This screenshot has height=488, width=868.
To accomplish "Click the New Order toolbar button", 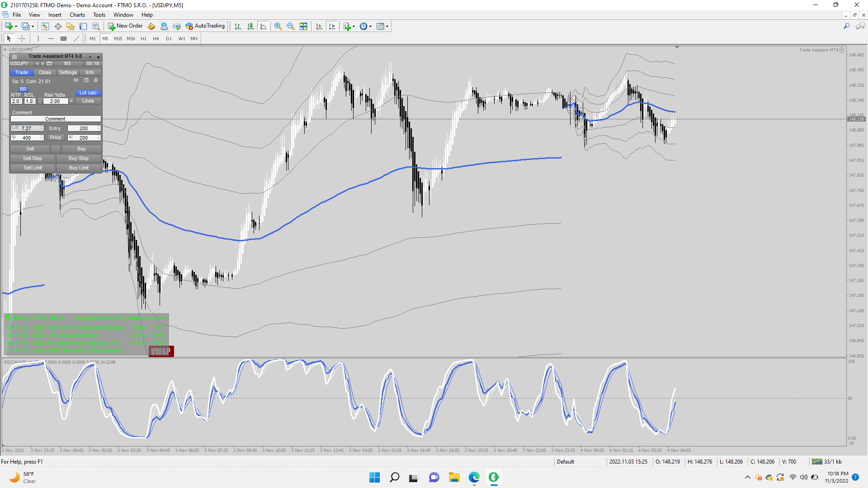I will [x=125, y=26].
